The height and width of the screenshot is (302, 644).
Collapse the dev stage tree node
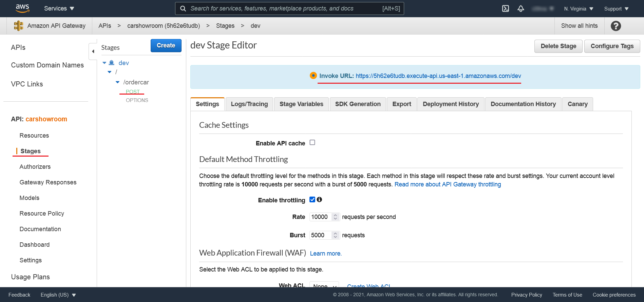105,63
